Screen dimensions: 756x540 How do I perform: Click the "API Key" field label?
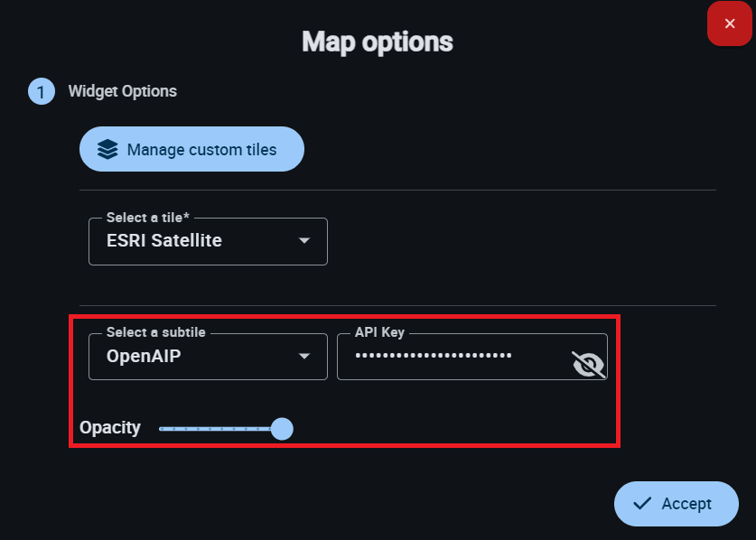tap(379, 332)
